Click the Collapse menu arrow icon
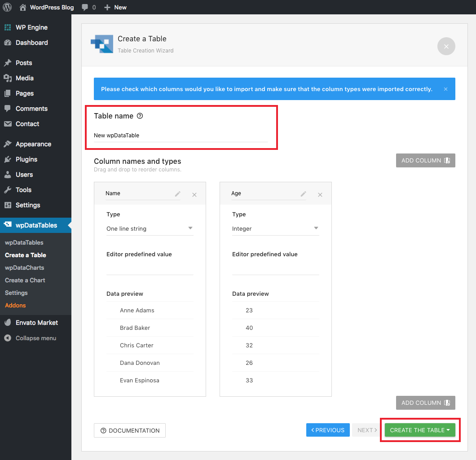 (8, 338)
